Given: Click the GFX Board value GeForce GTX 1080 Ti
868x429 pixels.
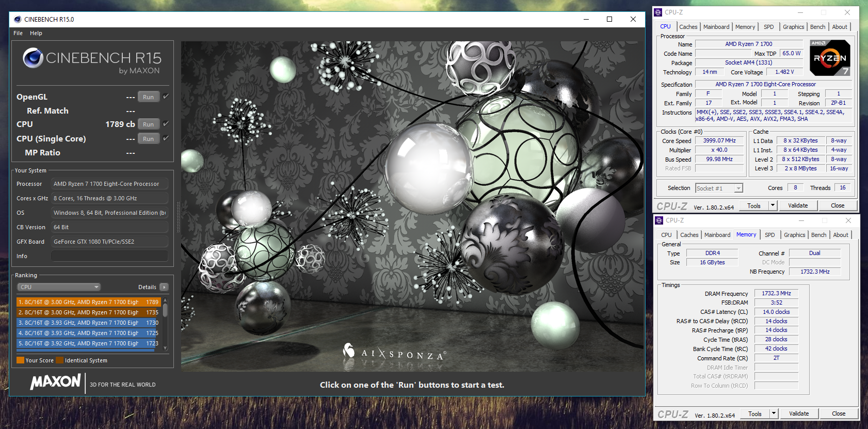Looking at the screenshot, I should (x=109, y=242).
